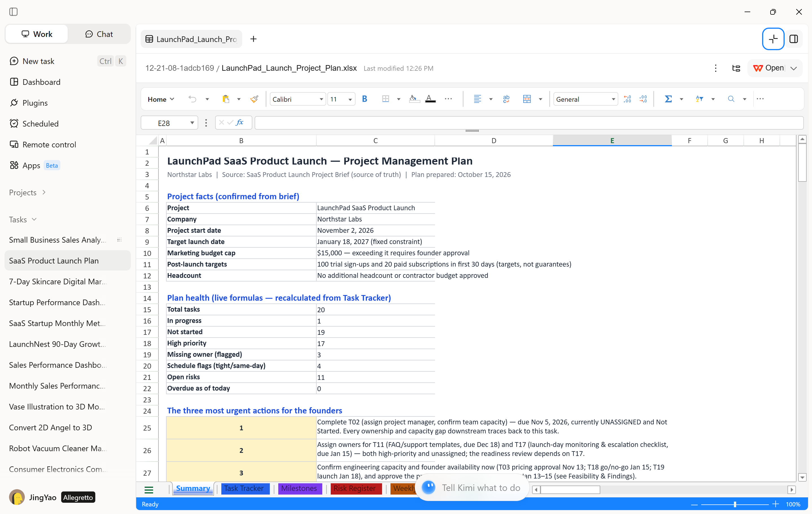Viewport: 812px width, 514px height.
Task: Toggle wrap text icon
Action: click(506, 99)
